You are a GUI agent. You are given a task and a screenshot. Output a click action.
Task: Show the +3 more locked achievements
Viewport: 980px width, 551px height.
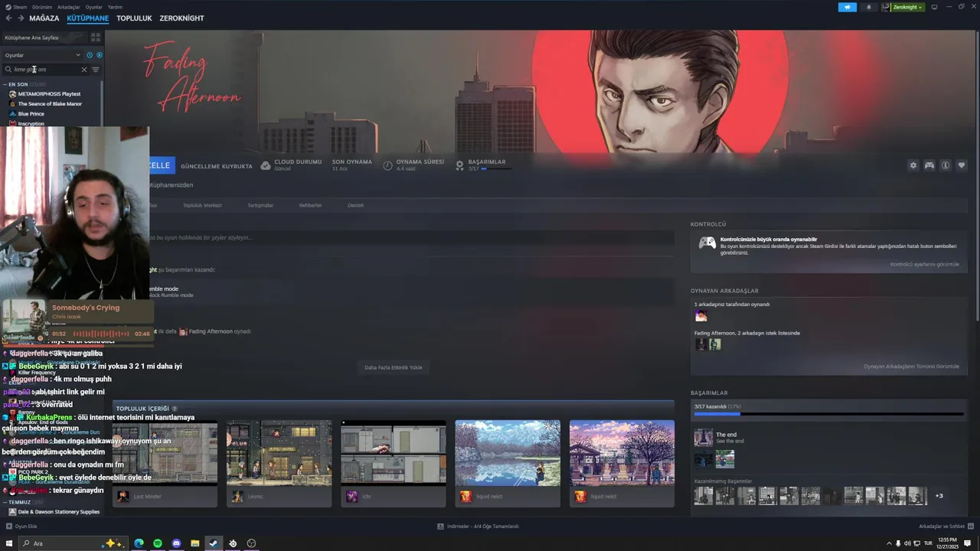(x=939, y=496)
